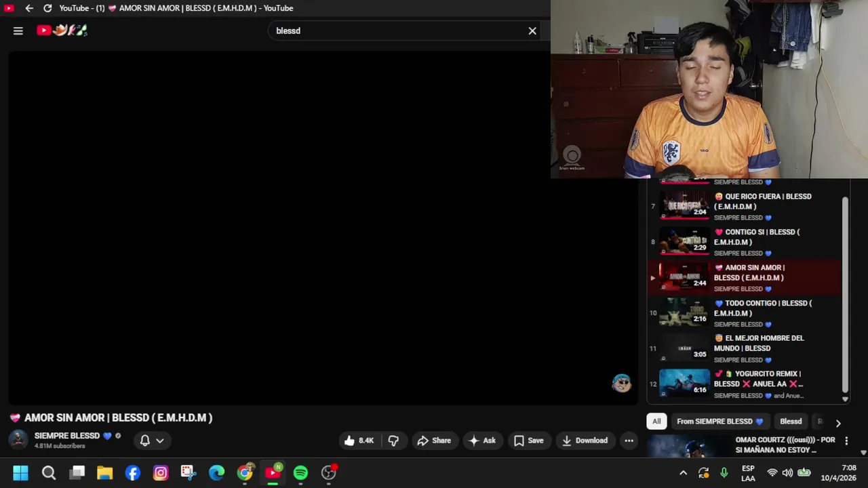The image size is (868, 488).
Task: Show more filter chips with right arrow
Action: (x=838, y=422)
